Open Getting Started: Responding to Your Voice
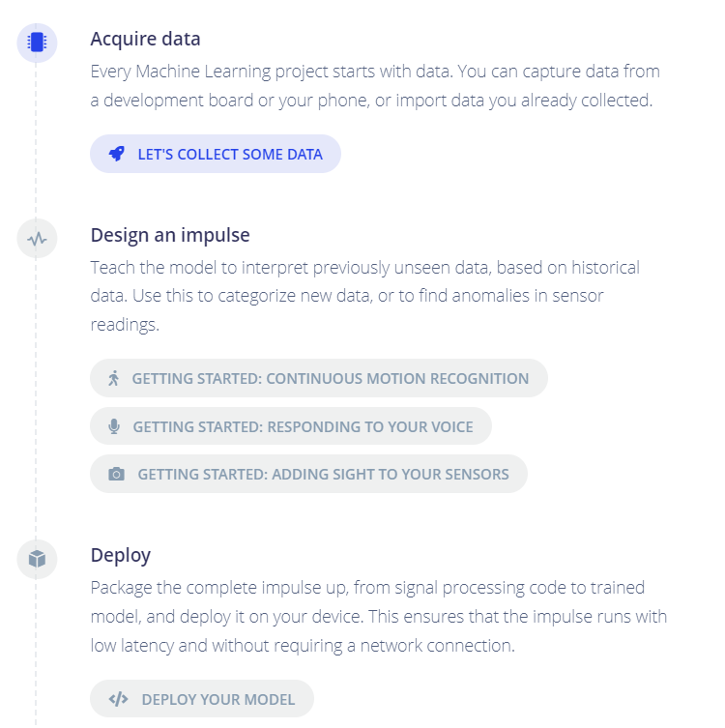Screen dimensions: 725x728 (291, 426)
